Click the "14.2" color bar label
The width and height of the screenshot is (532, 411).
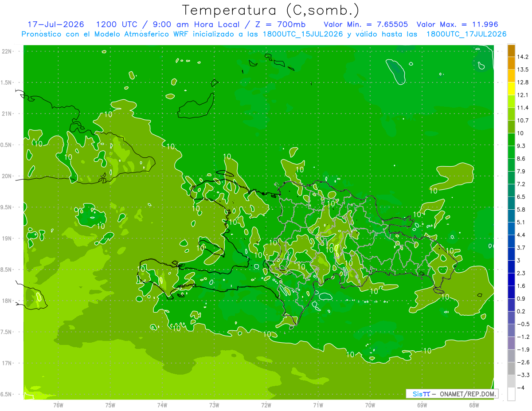(523, 57)
